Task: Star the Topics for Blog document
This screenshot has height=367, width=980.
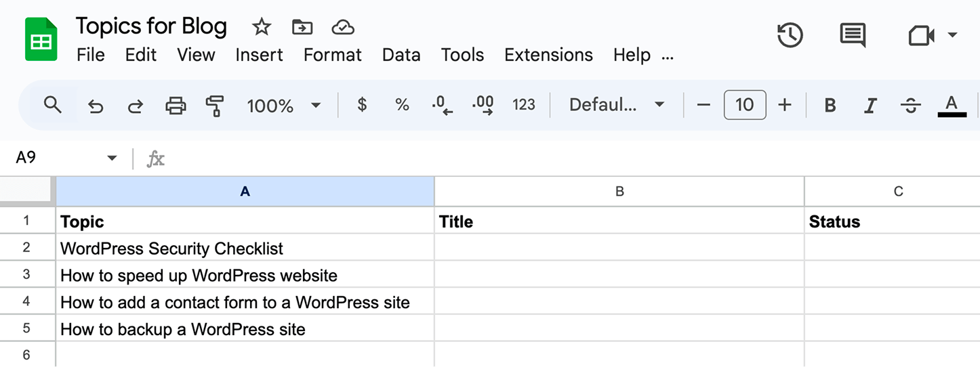Action: (x=261, y=27)
